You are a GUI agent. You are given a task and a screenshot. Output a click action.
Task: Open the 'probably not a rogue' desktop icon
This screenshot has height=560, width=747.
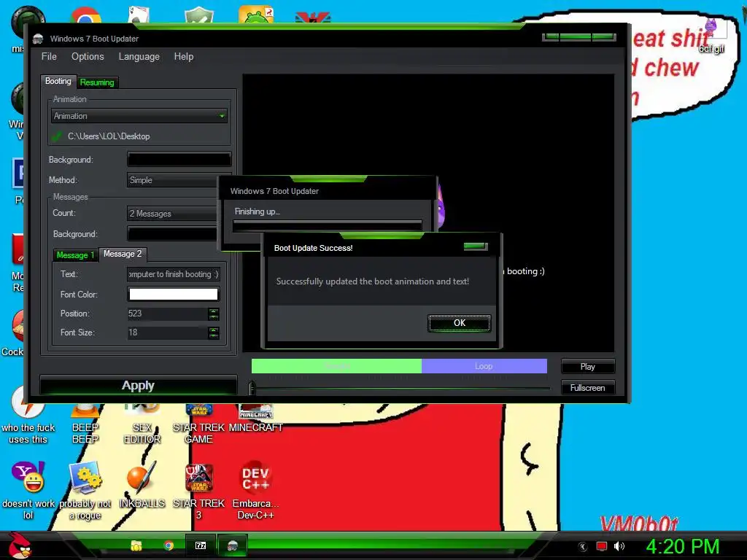(x=85, y=491)
